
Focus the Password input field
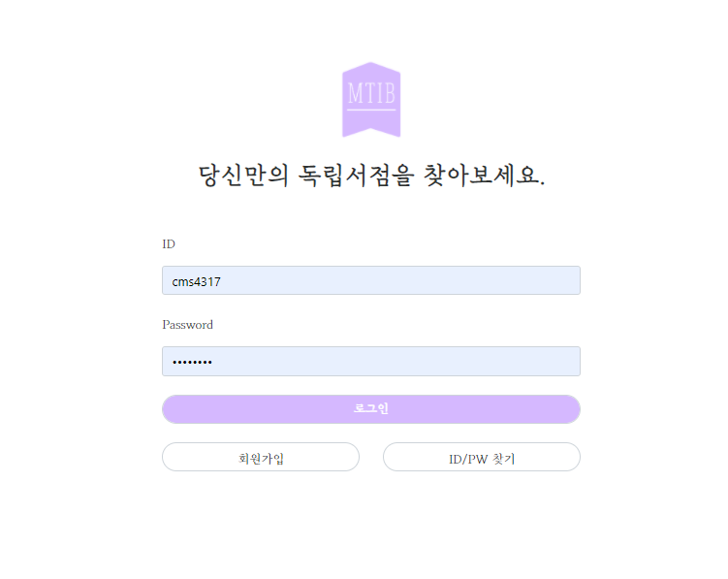(371, 361)
